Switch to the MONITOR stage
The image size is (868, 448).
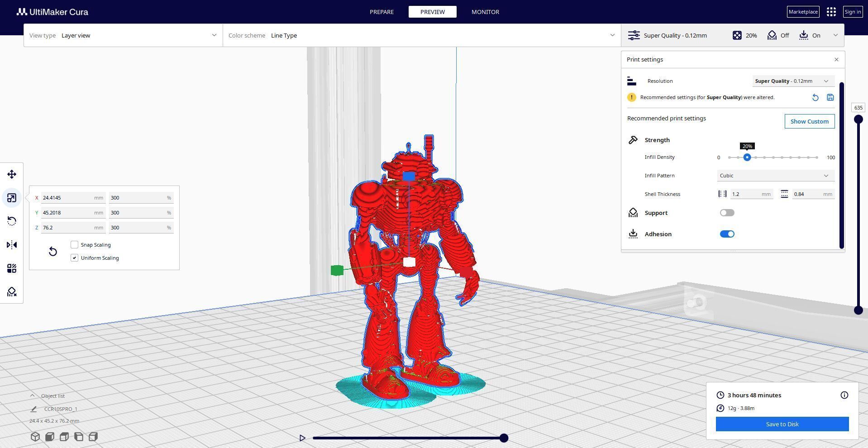(485, 12)
